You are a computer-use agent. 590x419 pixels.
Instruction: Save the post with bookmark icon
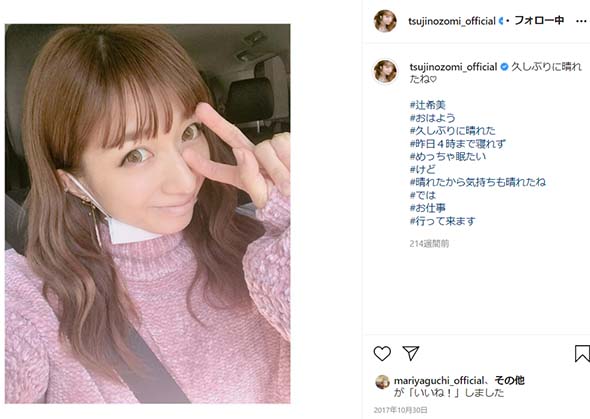pyautogui.click(x=582, y=354)
